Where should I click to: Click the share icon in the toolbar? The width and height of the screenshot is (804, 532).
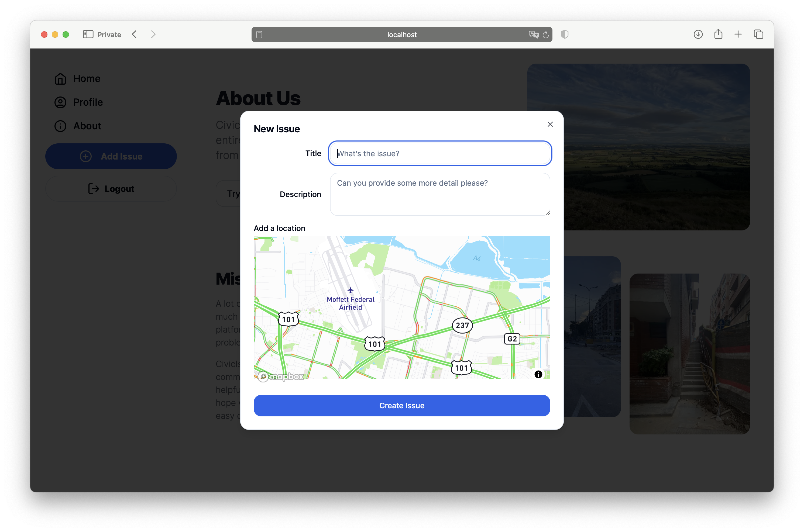pos(718,34)
